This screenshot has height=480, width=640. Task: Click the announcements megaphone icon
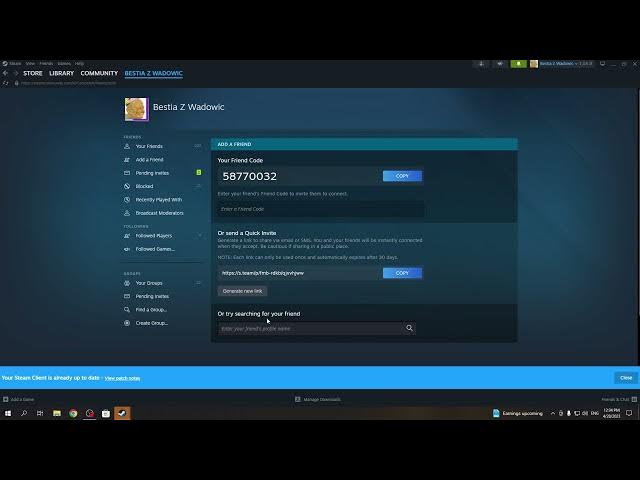tap(500, 64)
